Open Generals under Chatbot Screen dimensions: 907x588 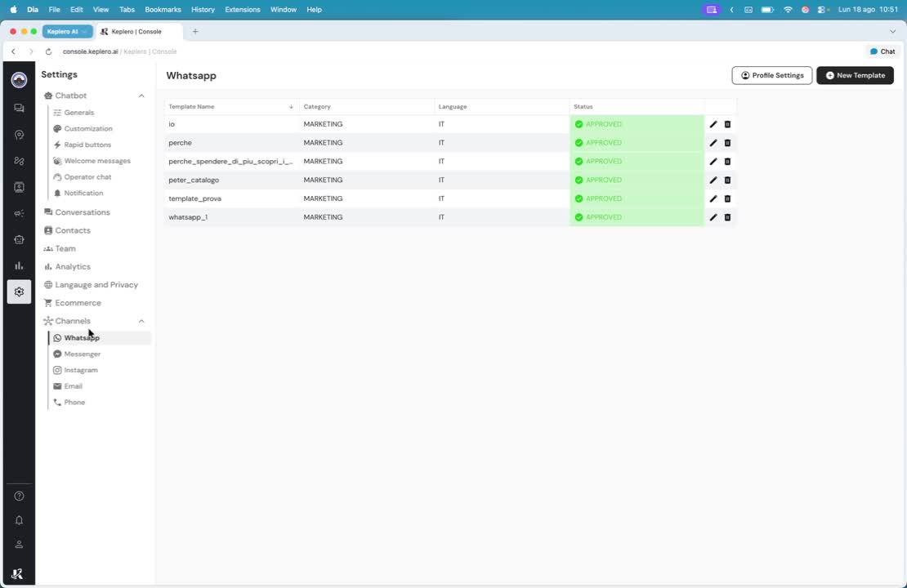(78, 113)
